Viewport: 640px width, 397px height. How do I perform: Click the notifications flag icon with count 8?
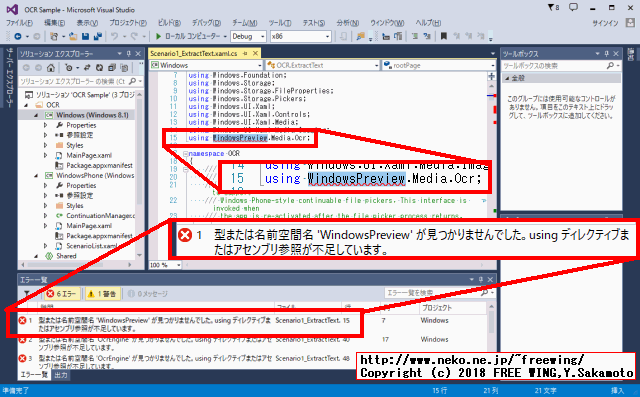(x=553, y=7)
